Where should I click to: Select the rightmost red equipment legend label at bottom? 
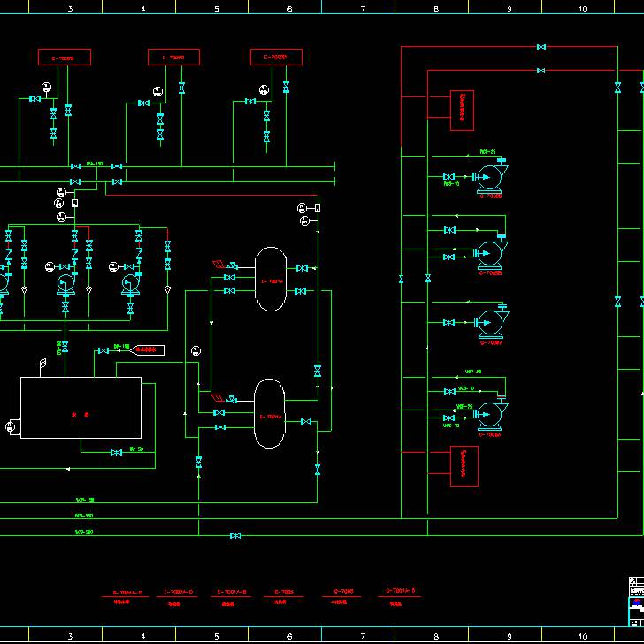(x=401, y=593)
